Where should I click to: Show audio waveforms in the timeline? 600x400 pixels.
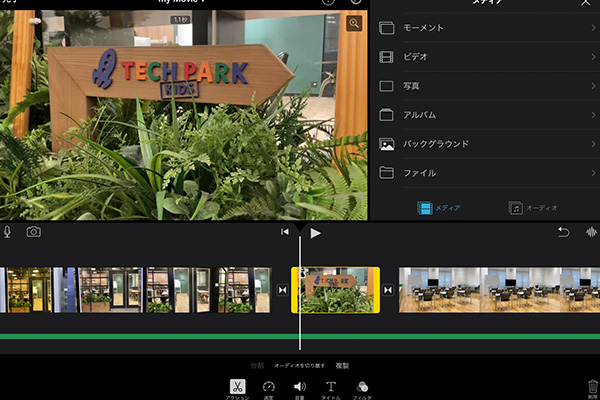click(x=591, y=232)
